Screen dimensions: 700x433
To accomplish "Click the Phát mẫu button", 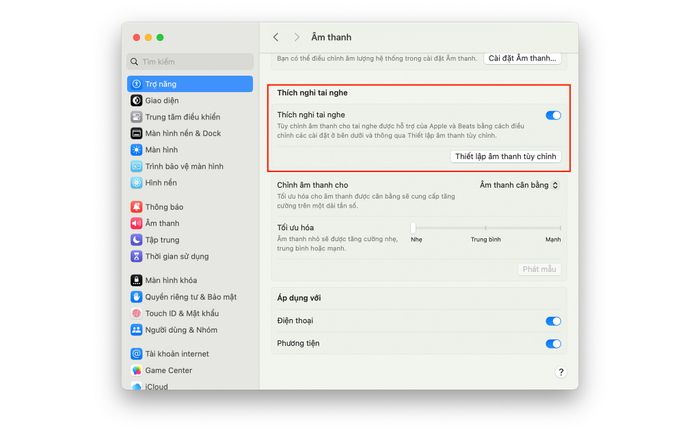I will [539, 269].
